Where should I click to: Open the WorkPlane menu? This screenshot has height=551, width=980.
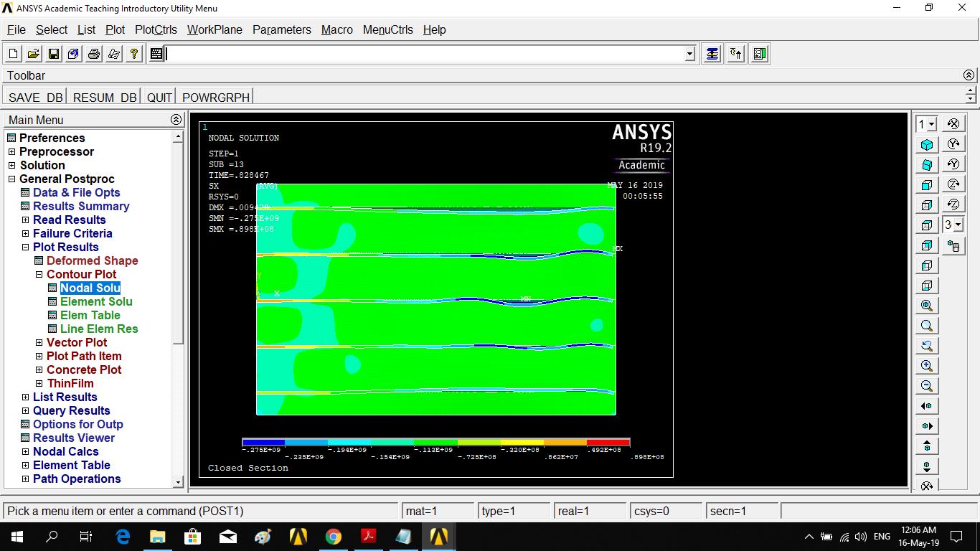tap(215, 29)
